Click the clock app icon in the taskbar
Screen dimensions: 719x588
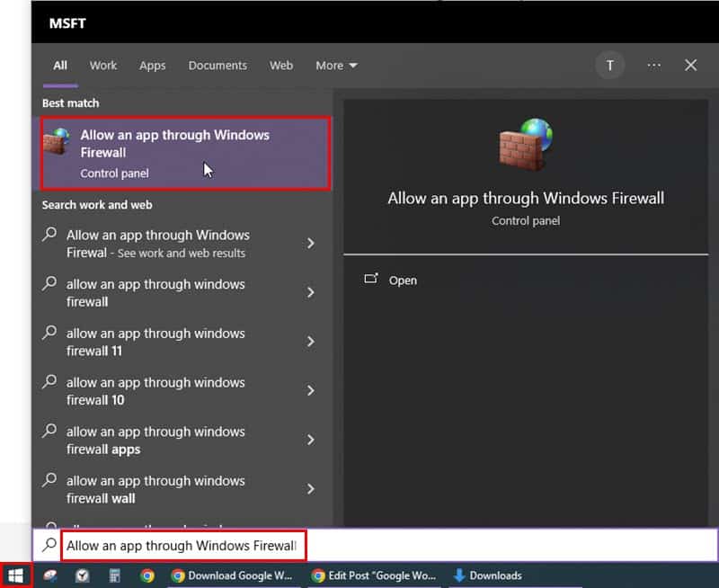pos(83,575)
